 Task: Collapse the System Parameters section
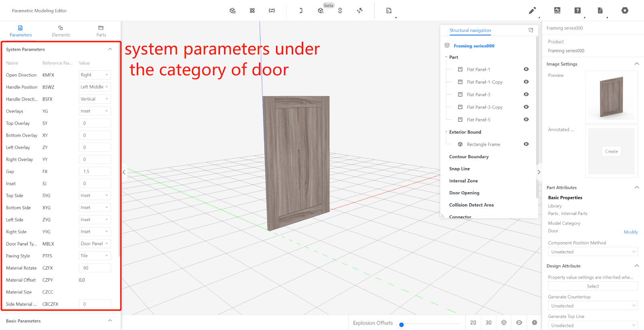110,49
